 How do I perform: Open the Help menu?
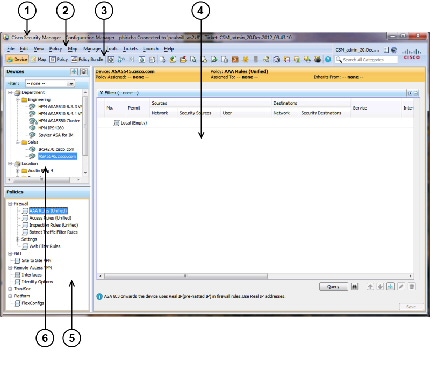pos(169,49)
